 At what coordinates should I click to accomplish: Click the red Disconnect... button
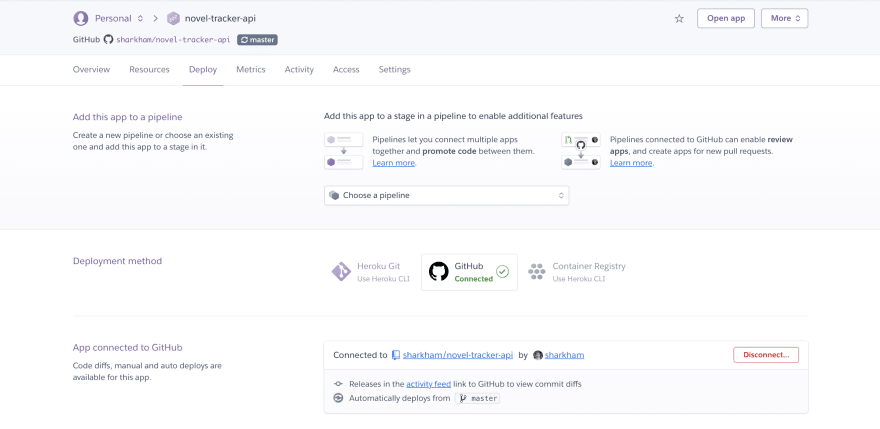coord(766,355)
